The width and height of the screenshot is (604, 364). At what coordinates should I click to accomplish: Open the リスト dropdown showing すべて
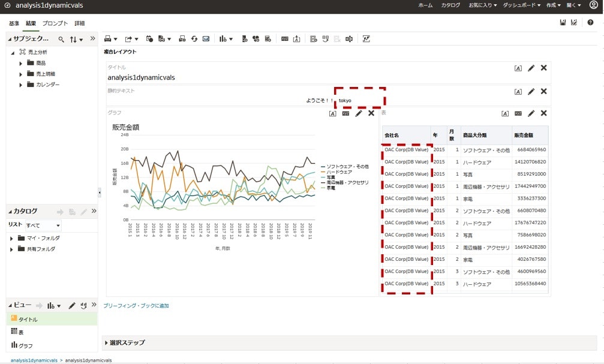tap(43, 225)
